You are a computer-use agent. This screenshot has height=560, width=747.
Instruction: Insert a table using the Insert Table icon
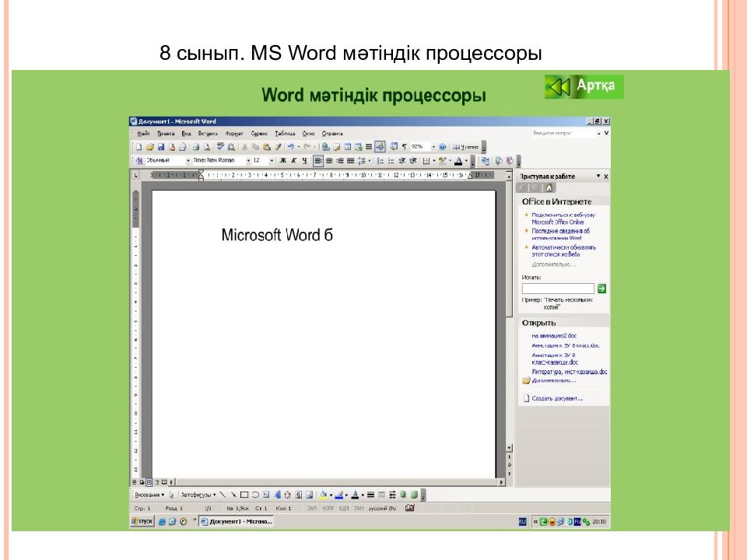(347, 147)
